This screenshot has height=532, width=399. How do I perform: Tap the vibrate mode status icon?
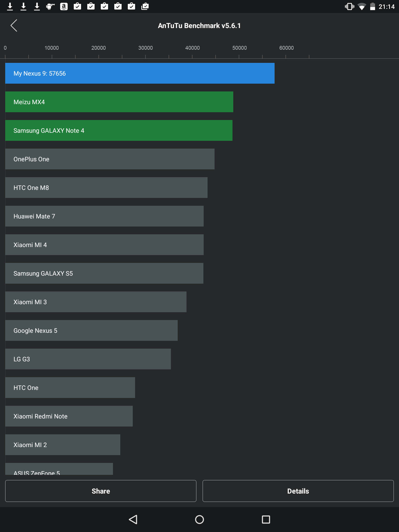(x=350, y=6)
